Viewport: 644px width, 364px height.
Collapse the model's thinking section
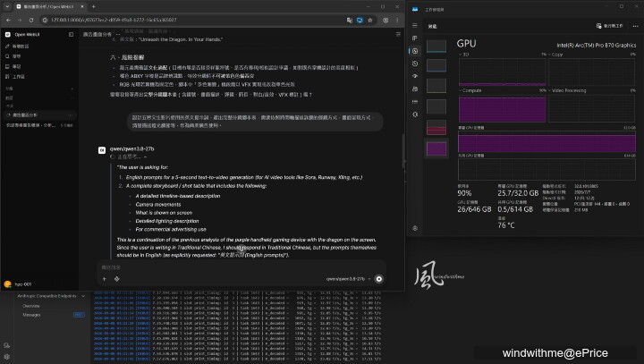click(128, 157)
